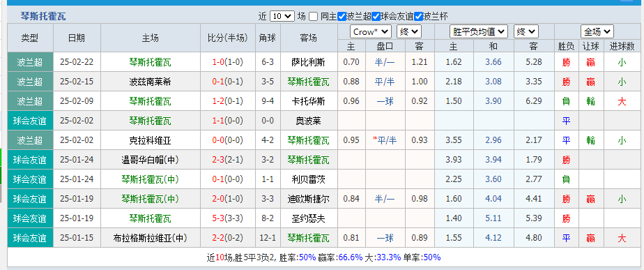
Task: Click the away team 萨比利斯
Action: (309, 62)
